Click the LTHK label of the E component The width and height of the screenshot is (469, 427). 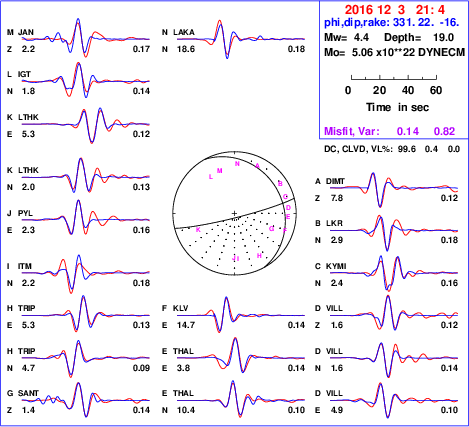[x=28, y=117]
